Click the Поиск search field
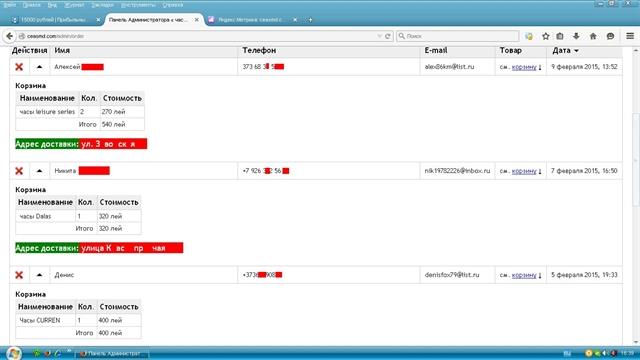The height and width of the screenshot is (360, 640). click(458, 36)
